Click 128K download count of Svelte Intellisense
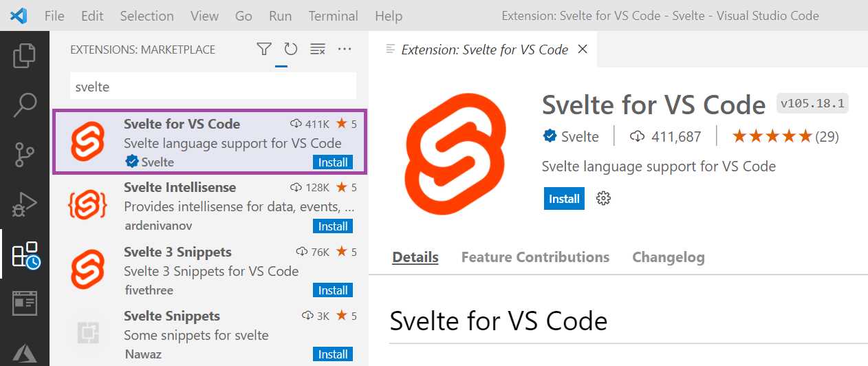This screenshot has height=366, width=868. tap(310, 188)
